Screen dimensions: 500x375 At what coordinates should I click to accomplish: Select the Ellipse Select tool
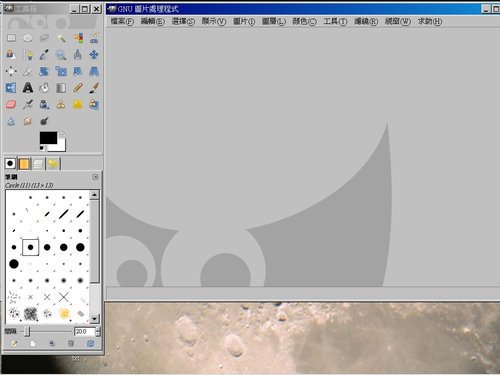[x=28, y=38]
